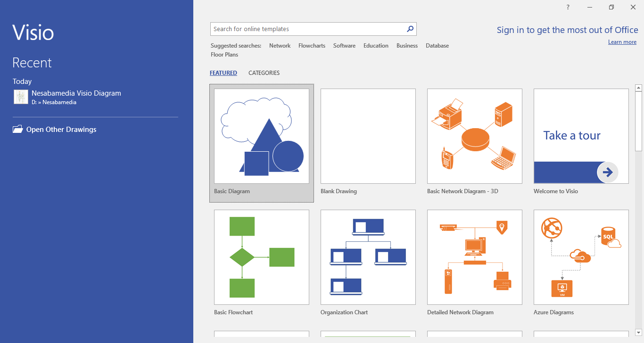Open the Basic Network Diagram - 3D template

point(475,136)
